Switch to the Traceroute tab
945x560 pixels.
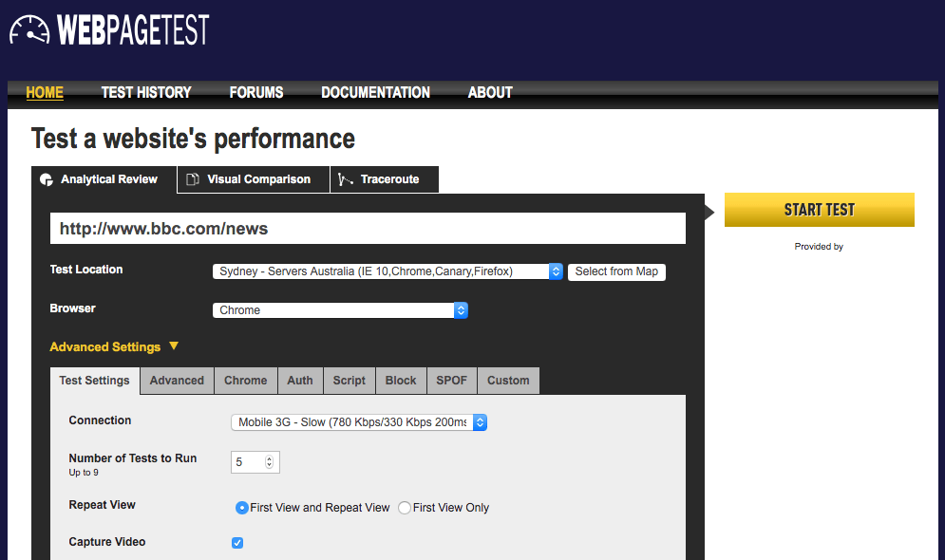coord(385,179)
